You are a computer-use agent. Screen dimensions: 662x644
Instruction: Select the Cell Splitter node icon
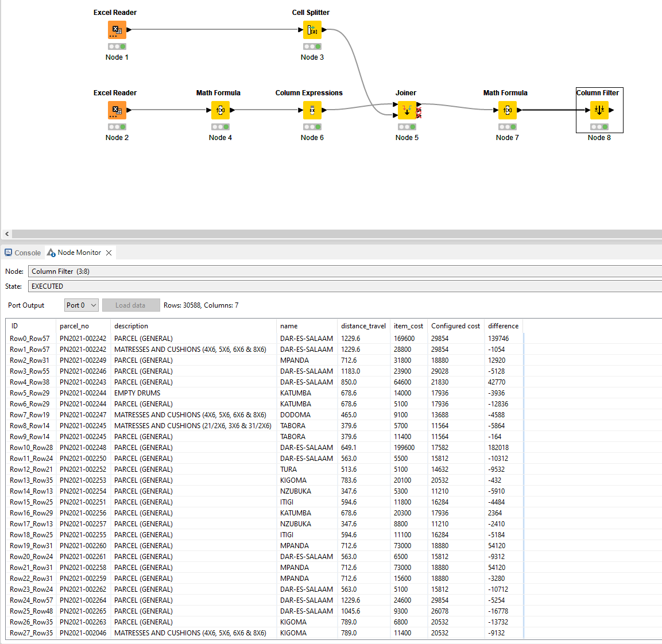312,29
